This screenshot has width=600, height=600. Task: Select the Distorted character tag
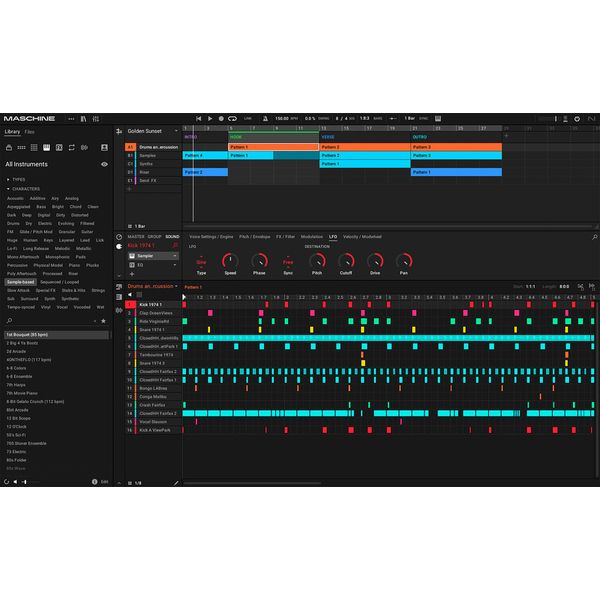point(80,215)
